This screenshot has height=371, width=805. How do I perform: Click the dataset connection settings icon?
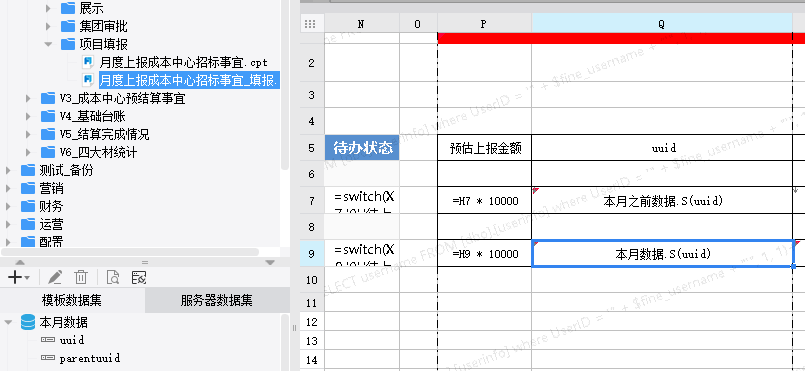click(x=139, y=278)
